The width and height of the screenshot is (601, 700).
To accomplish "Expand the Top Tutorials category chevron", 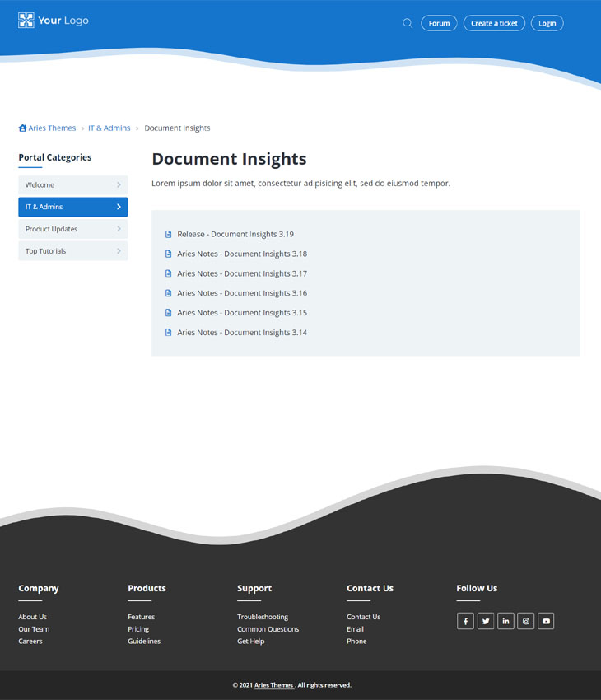I will pos(119,251).
